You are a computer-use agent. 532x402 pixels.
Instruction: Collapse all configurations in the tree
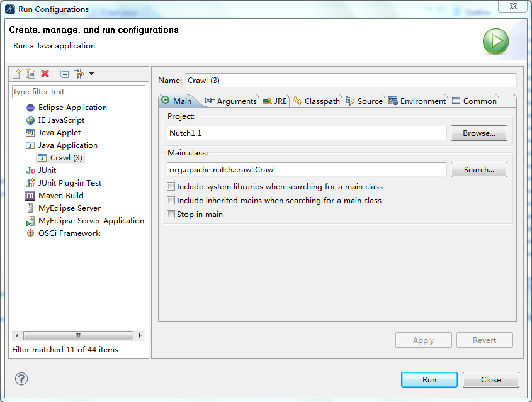tap(64, 74)
